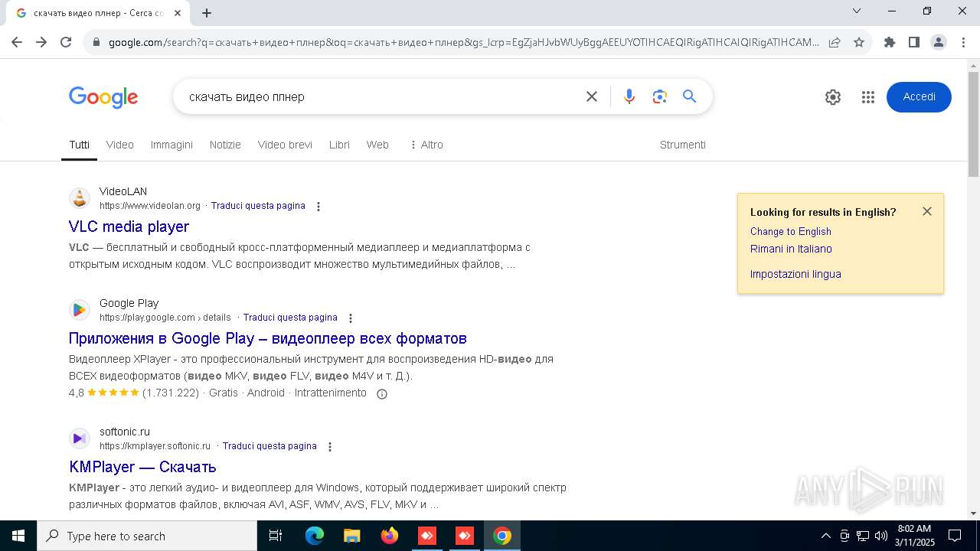Open the Windows Start menu
The image size is (980, 551).
pyautogui.click(x=18, y=536)
